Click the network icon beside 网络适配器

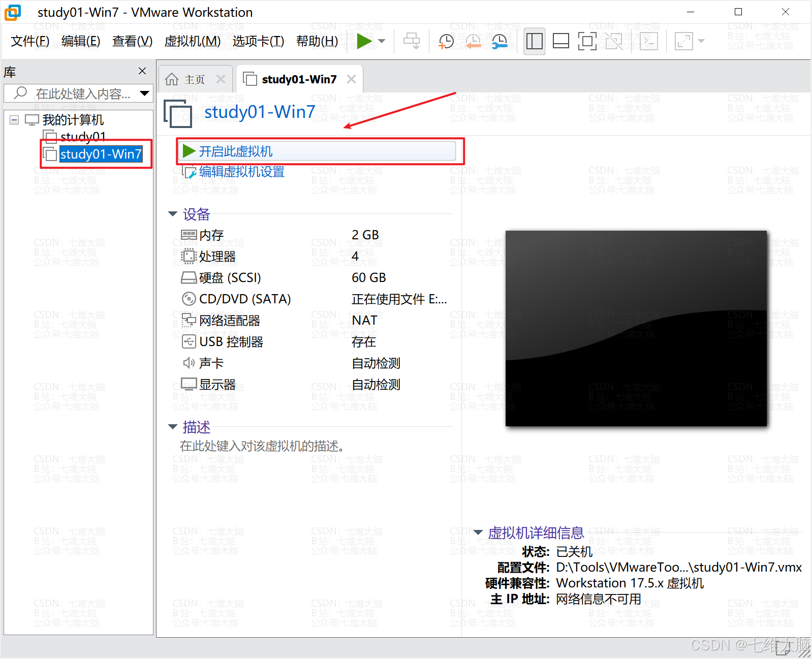click(189, 320)
